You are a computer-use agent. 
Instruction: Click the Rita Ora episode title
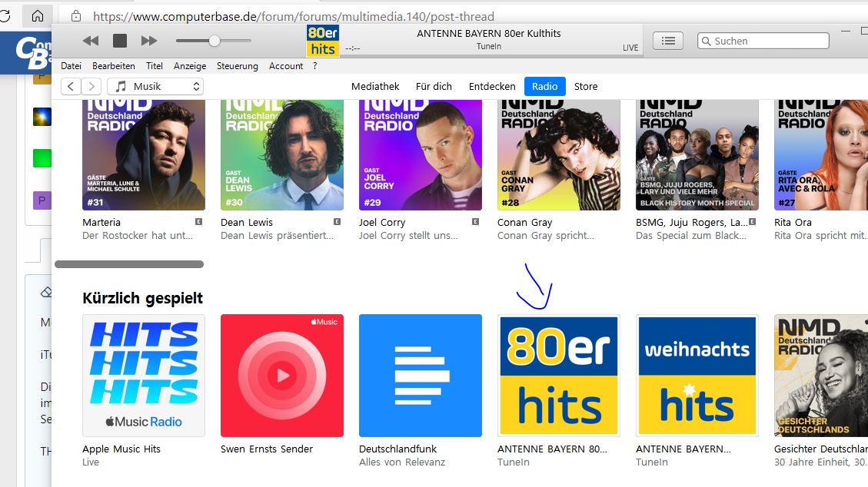coord(793,222)
